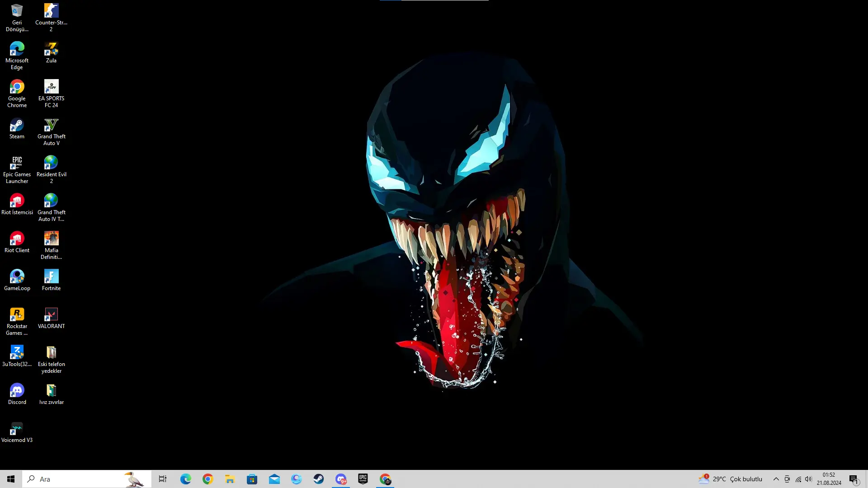Viewport: 868px width, 488px height.
Task: Select the Google Chrome desktop shortcut
Action: pos(17,94)
